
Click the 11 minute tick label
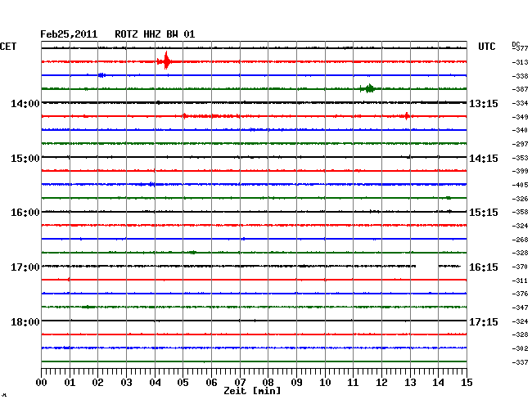354,383
